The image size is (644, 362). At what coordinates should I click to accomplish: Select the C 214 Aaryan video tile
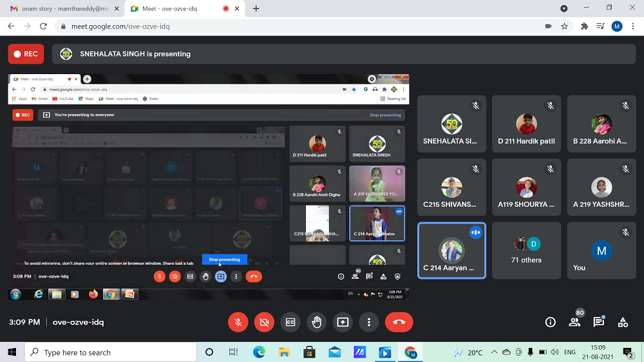click(x=451, y=251)
